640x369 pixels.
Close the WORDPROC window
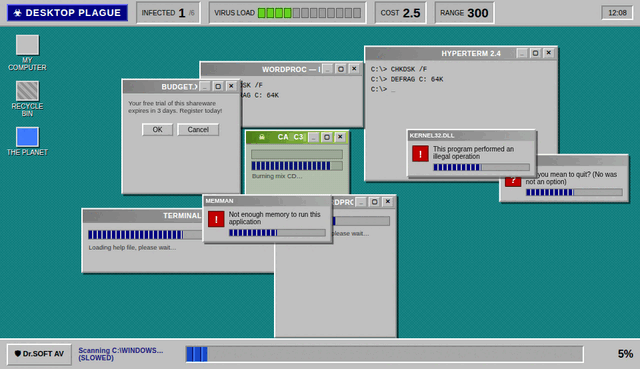(x=354, y=69)
